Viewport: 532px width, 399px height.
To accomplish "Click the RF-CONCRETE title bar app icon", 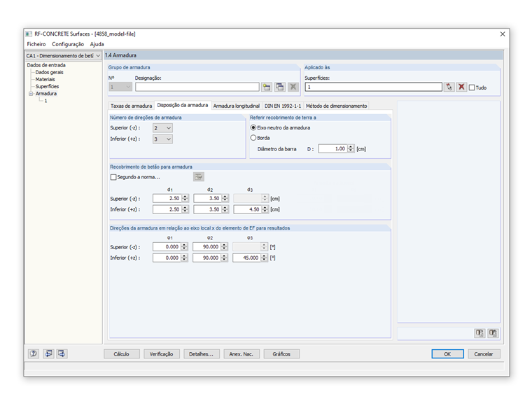I will tap(29, 34).
